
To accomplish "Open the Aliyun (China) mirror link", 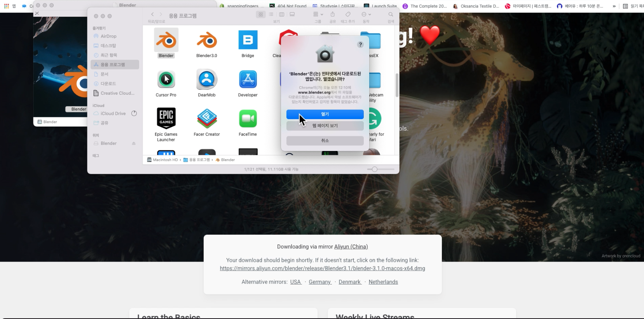I will pos(351,247).
